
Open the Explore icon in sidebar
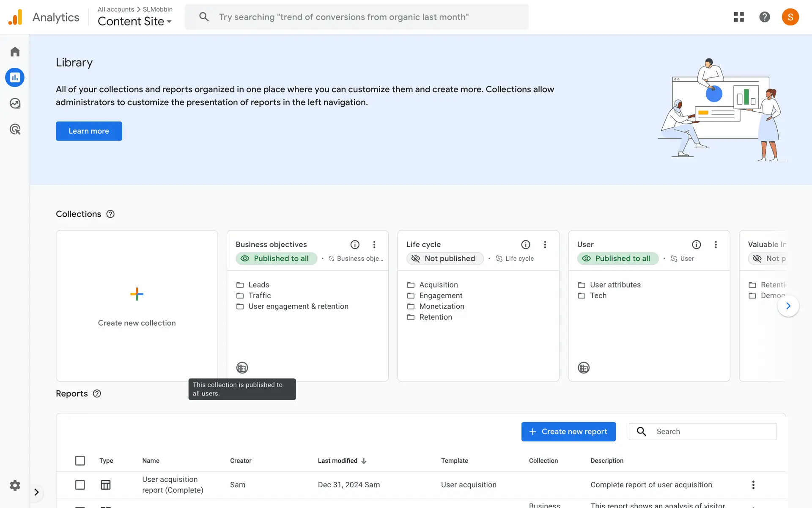point(15,103)
